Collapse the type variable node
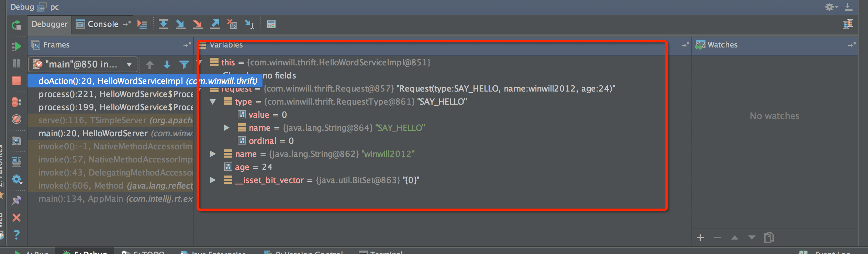Viewport: 868px width, 254px height. click(213, 102)
